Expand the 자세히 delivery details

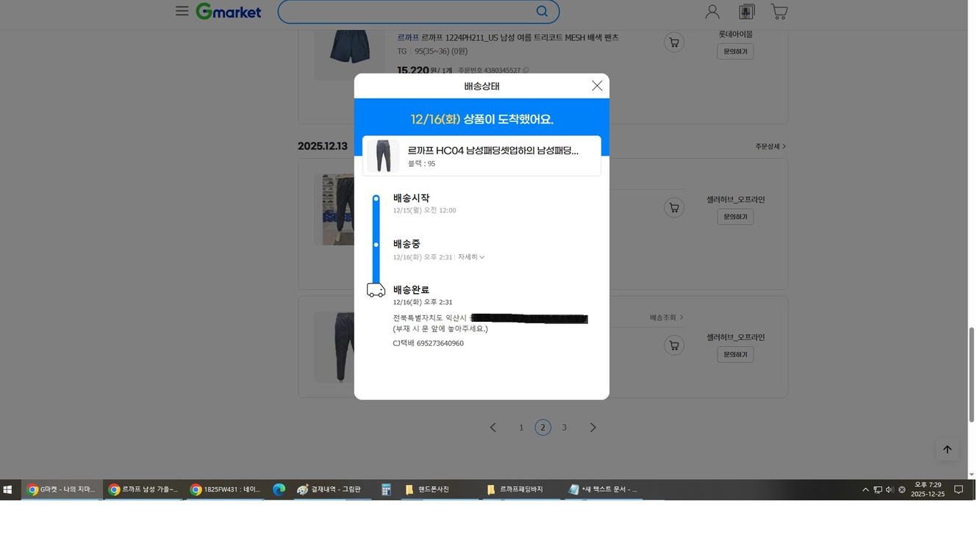471,257
